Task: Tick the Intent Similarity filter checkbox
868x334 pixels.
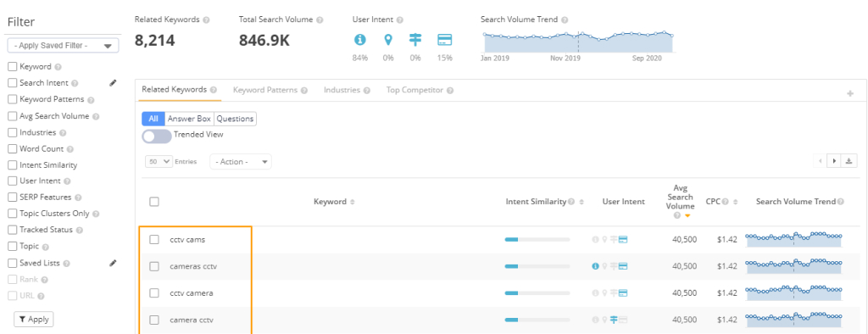Action: tap(12, 165)
